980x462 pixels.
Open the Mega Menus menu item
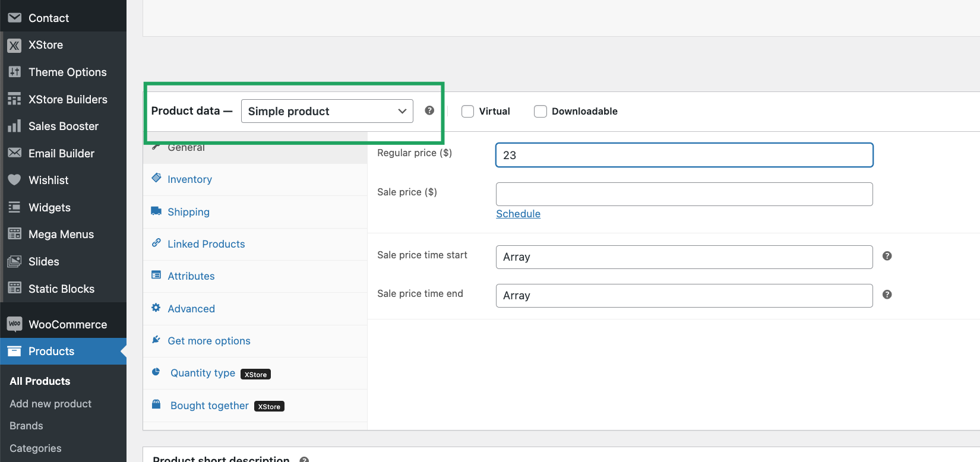[63, 234]
